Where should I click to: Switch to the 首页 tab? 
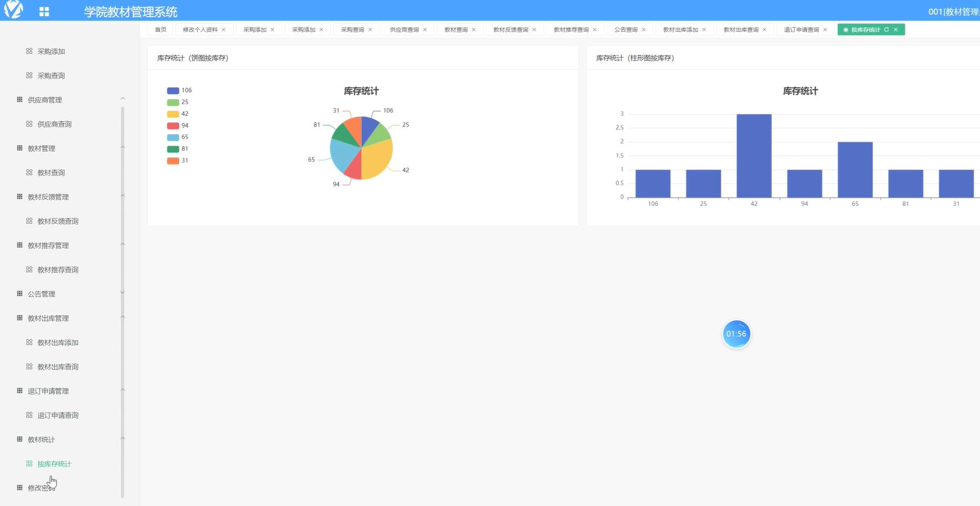161,30
